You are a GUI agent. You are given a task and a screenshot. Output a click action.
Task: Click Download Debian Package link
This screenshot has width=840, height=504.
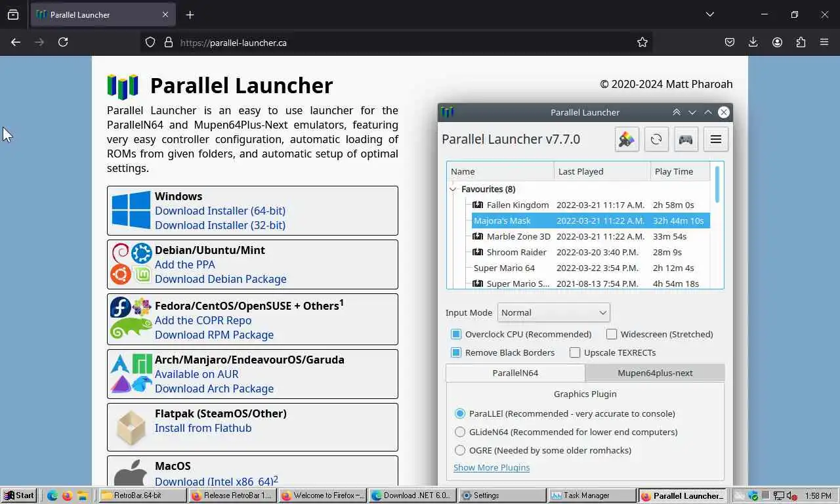point(220,279)
